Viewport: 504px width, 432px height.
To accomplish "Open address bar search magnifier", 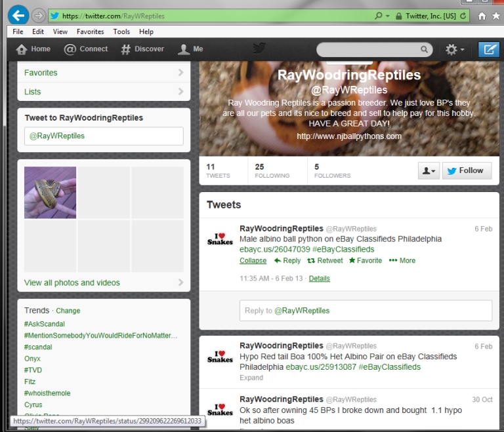I will (379, 16).
